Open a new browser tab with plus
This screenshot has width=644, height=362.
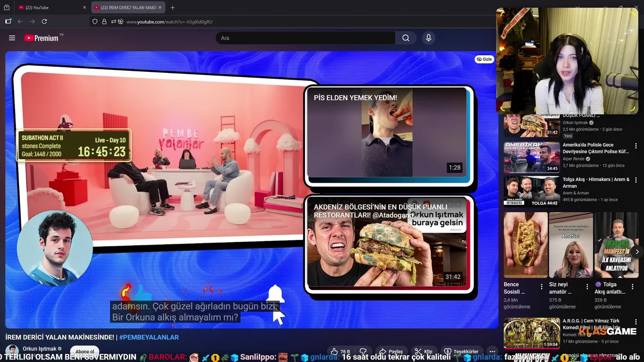(x=173, y=8)
